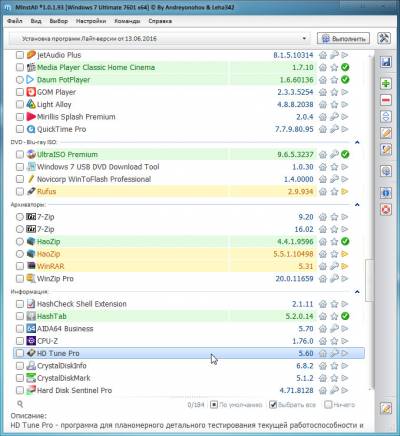Click the green checkmark in HashTab row
The image size is (400, 436).
(x=345, y=316)
